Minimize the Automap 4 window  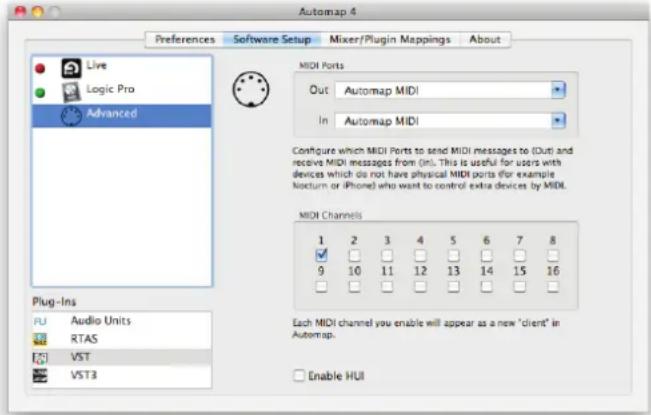pyautogui.click(x=37, y=12)
